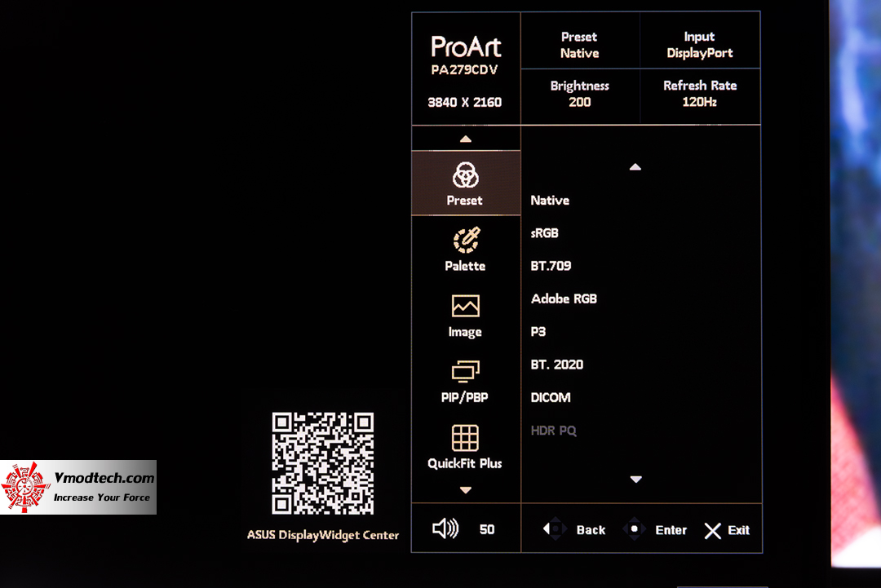Viewport: 881px width, 588px height.
Task: Open the Palette eyedropper icon
Action: 467,241
